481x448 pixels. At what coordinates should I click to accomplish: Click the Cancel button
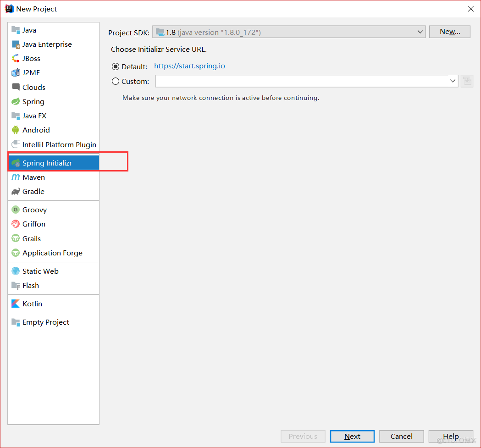click(401, 437)
